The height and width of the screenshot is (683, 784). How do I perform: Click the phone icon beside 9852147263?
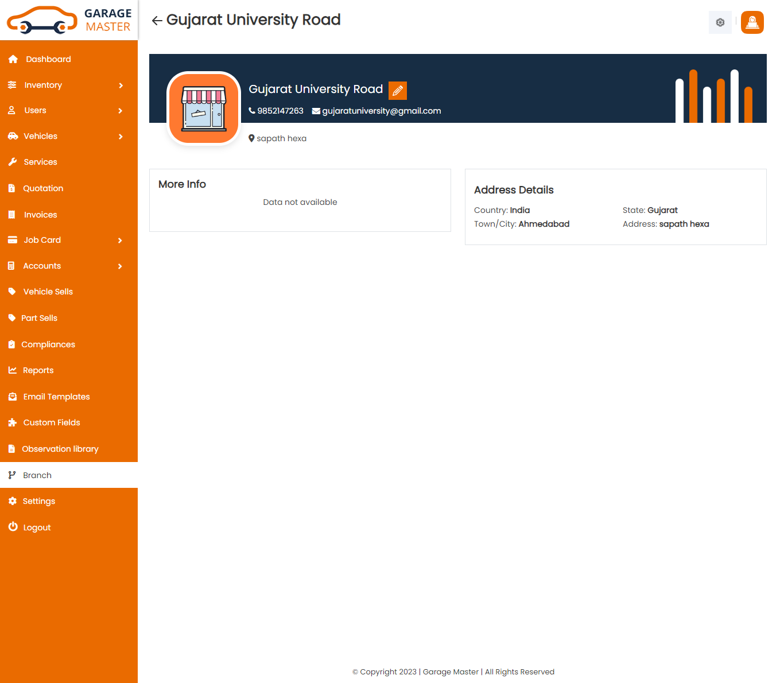pos(252,111)
